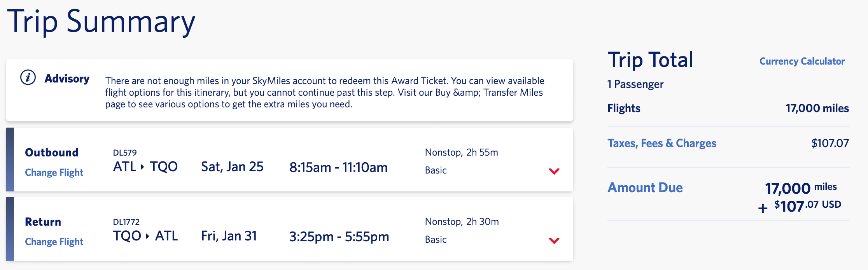The image size is (868, 270).
Task: Change the Outbound flight
Action: pos(54,172)
